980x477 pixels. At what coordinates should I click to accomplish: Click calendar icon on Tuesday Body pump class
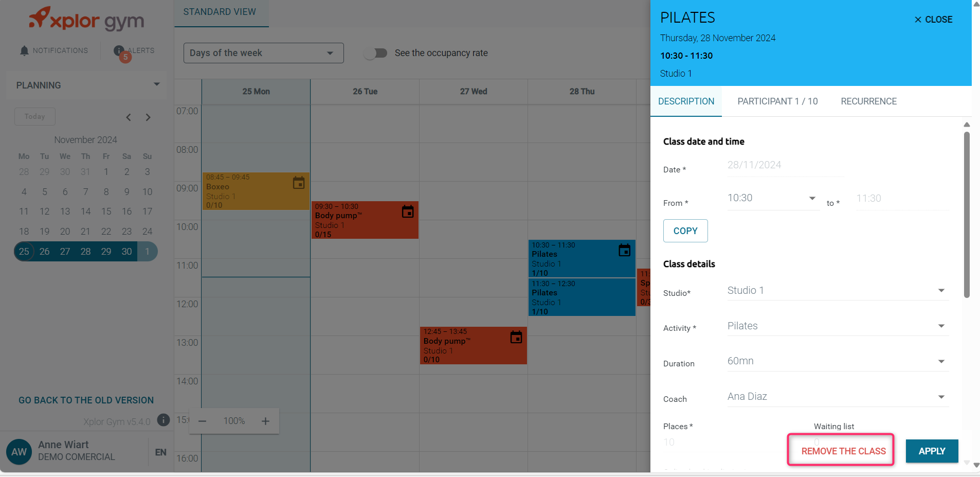click(408, 211)
